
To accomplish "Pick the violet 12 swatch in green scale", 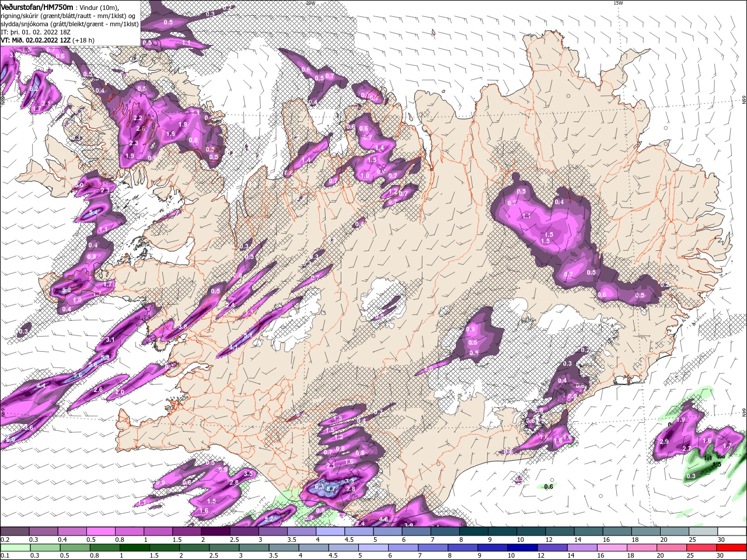I will tap(551, 548).
